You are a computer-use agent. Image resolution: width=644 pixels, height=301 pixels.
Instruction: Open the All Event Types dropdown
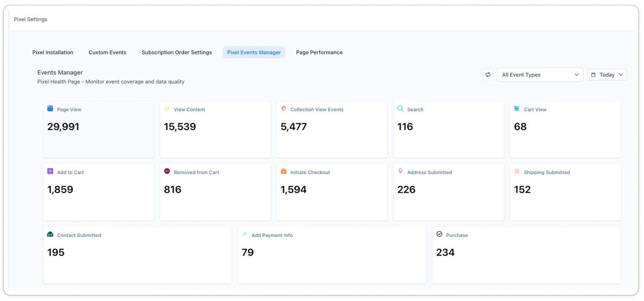click(540, 75)
